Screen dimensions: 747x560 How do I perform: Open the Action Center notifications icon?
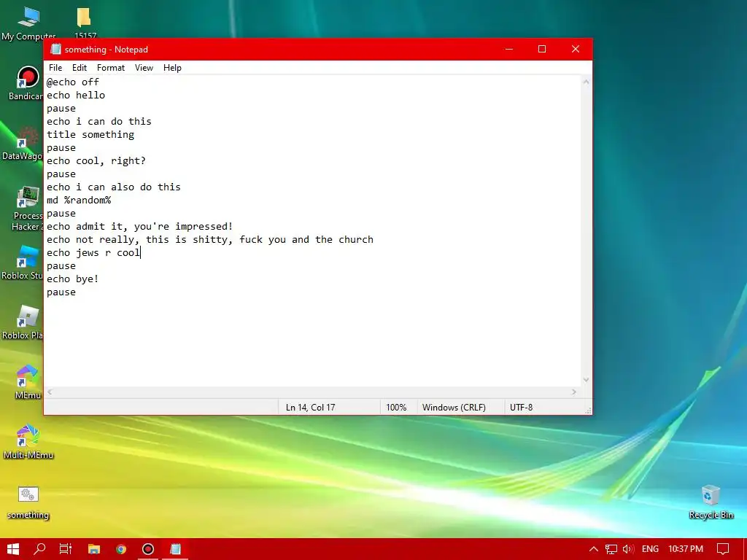point(723,549)
